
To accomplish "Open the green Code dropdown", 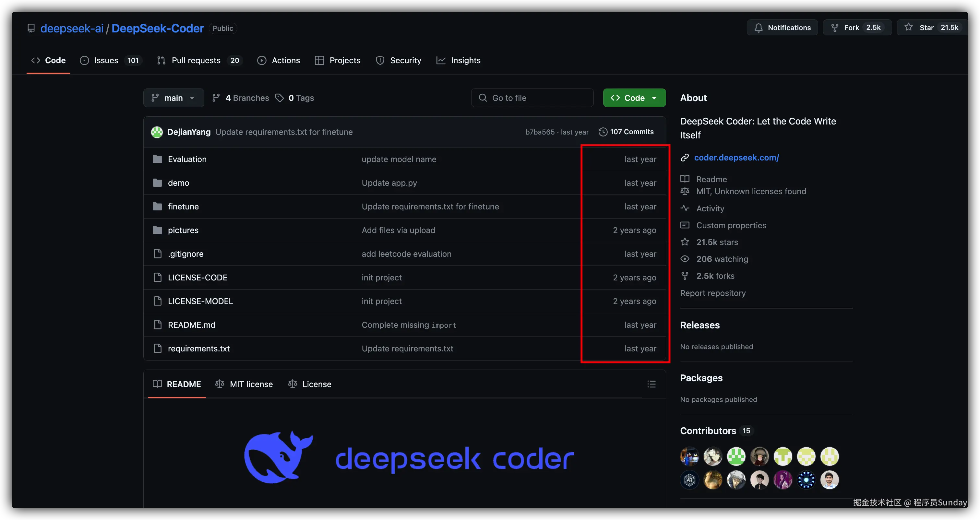I will coord(634,98).
